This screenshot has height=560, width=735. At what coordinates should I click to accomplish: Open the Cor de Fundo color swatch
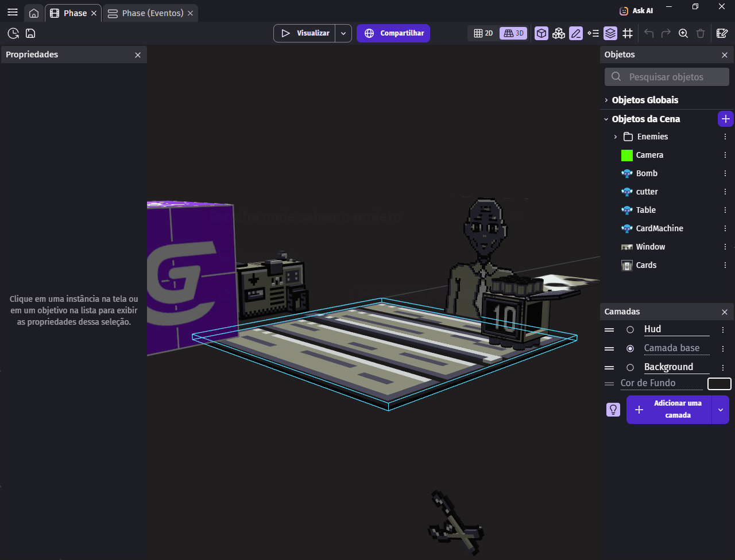point(719,383)
